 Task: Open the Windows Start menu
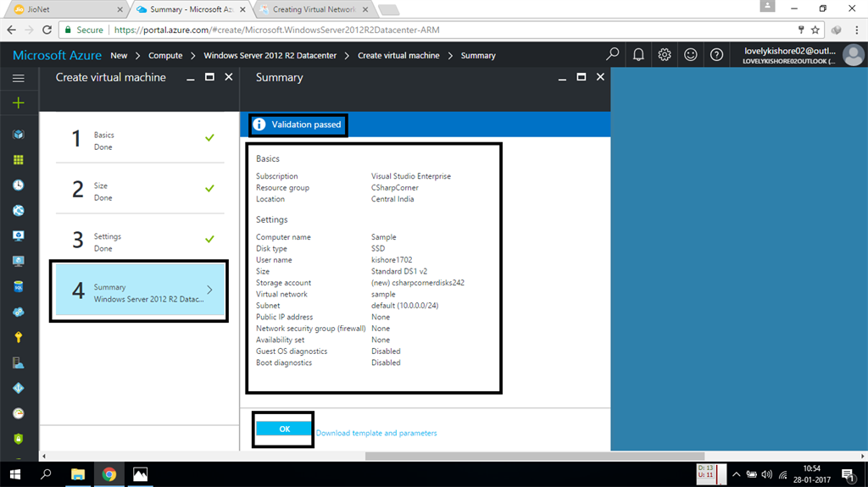[x=15, y=474]
